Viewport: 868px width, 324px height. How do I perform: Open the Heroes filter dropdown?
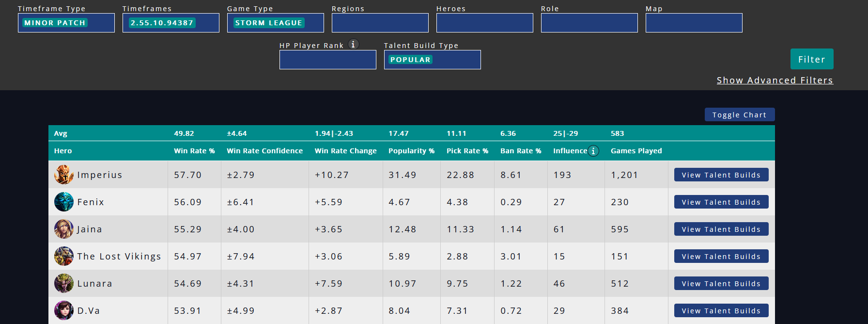pos(485,23)
